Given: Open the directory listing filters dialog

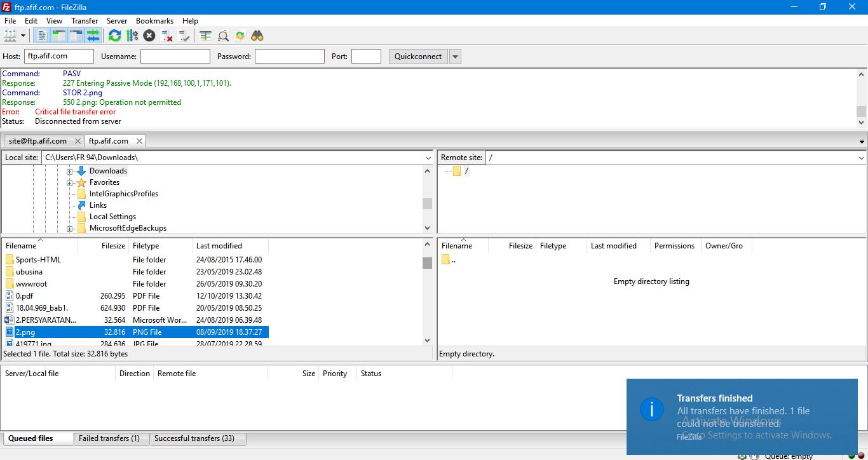Looking at the screenshot, I should [205, 36].
